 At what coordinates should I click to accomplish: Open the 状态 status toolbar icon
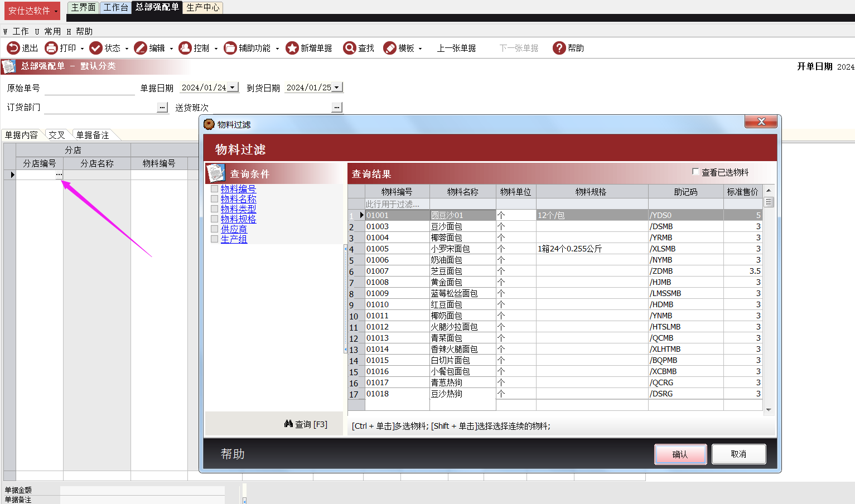96,48
